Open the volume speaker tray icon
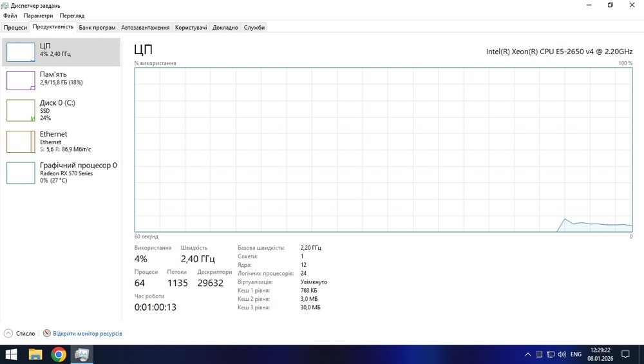 (562, 354)
